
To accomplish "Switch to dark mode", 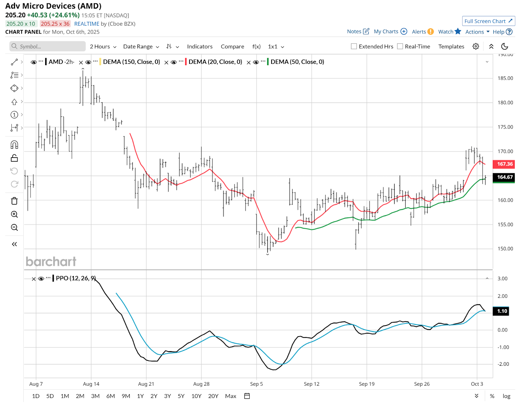I will (x=505, y=46).
